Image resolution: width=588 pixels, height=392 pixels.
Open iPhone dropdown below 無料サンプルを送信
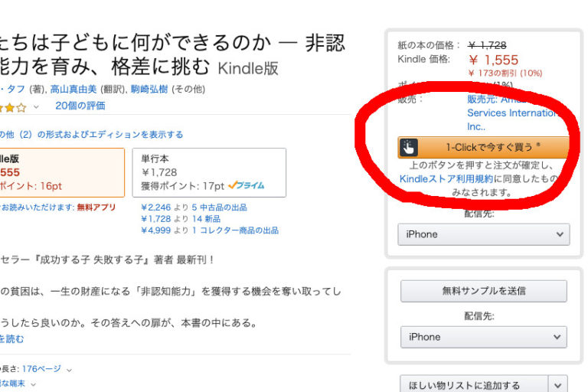(x=483, y=337)
